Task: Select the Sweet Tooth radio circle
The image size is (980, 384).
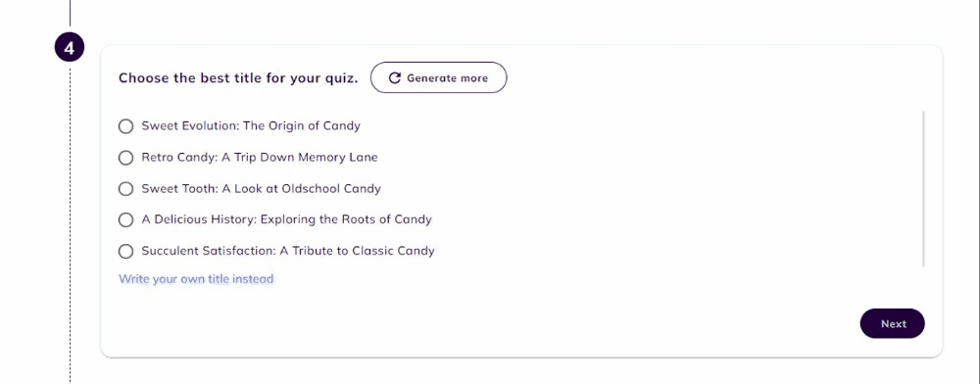Action: (125, 188)
